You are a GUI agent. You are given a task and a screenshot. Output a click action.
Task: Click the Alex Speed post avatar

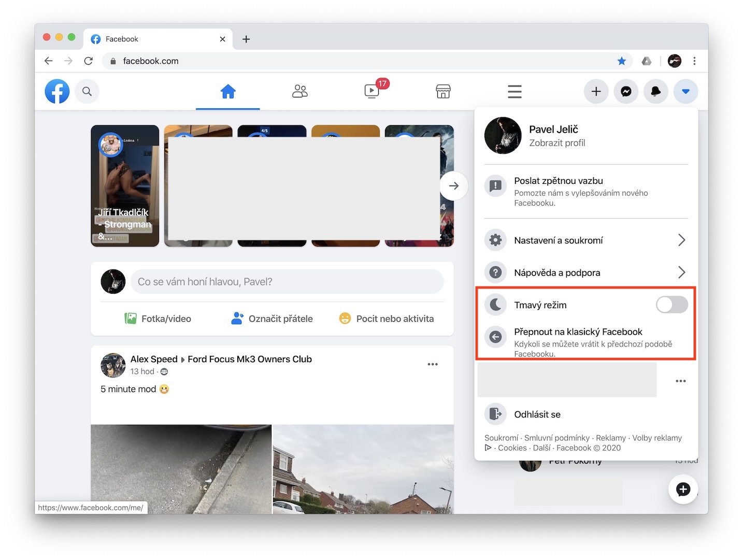tap(113, 365)
